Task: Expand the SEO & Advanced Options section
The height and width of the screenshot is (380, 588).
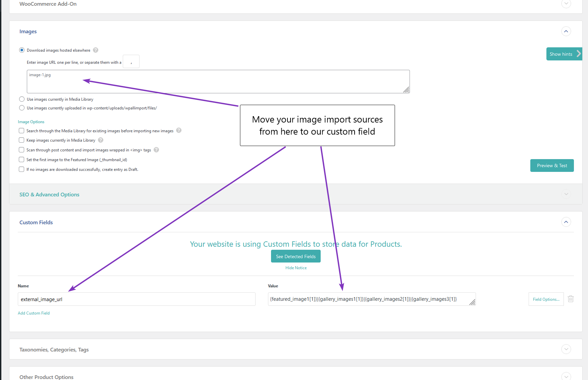Action: point(566,194)
